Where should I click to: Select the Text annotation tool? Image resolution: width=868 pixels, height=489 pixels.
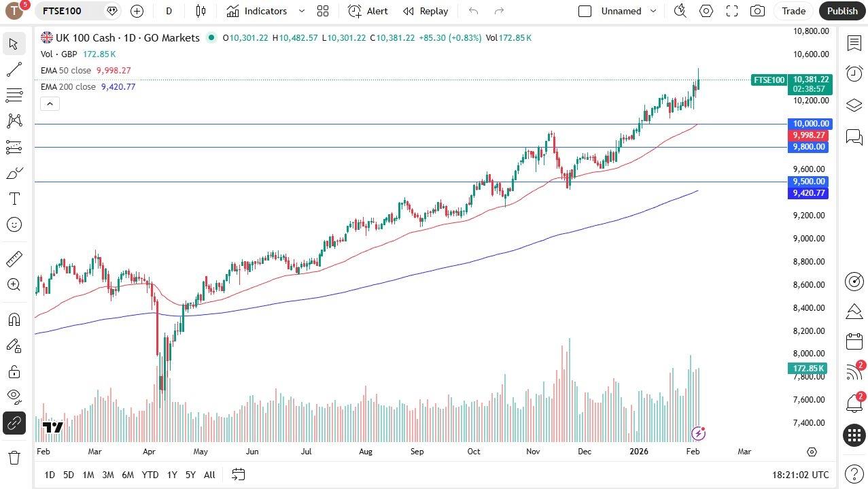pyautogui.click(x=15, y=199)
